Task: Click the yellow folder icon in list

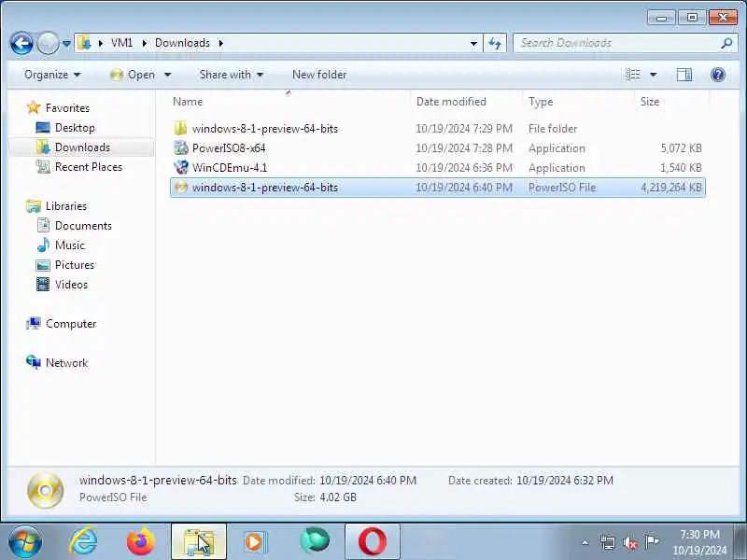Action: [180, 129]
